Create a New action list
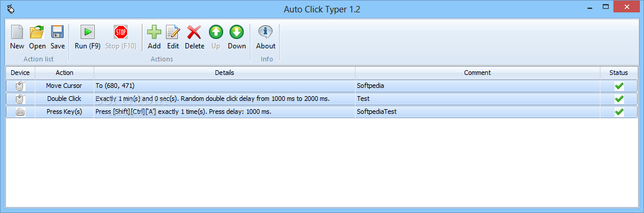The height and width of the screenshot is (213, 644). 17,37
